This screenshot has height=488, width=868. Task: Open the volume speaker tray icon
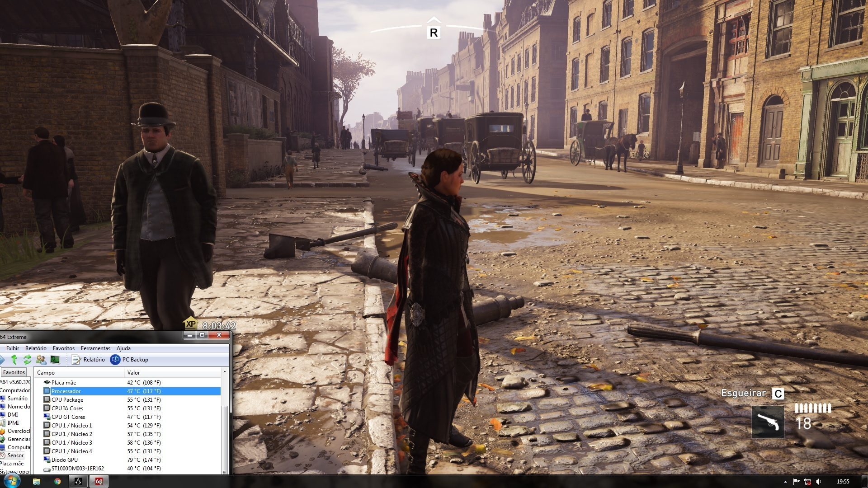pos(819,482)
